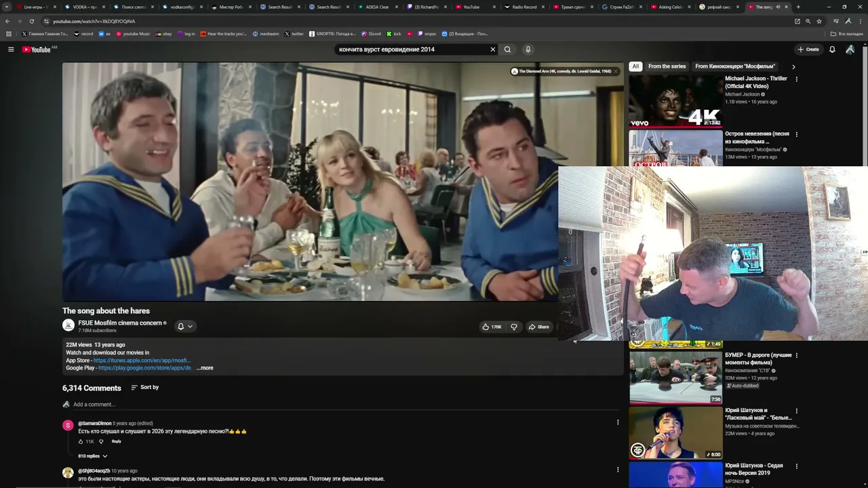Select the From the series chip
Viewport: 868px width, 488px height.
(667, 66)
